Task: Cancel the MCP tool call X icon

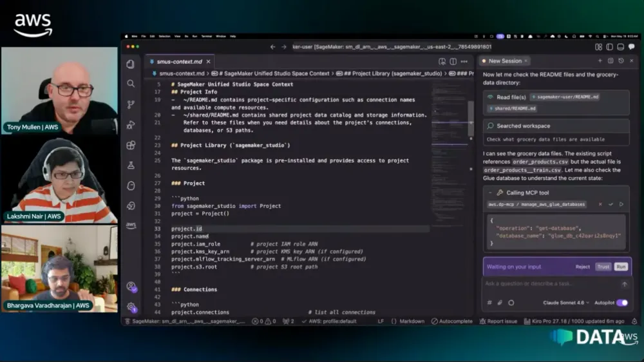Action: 600,204
